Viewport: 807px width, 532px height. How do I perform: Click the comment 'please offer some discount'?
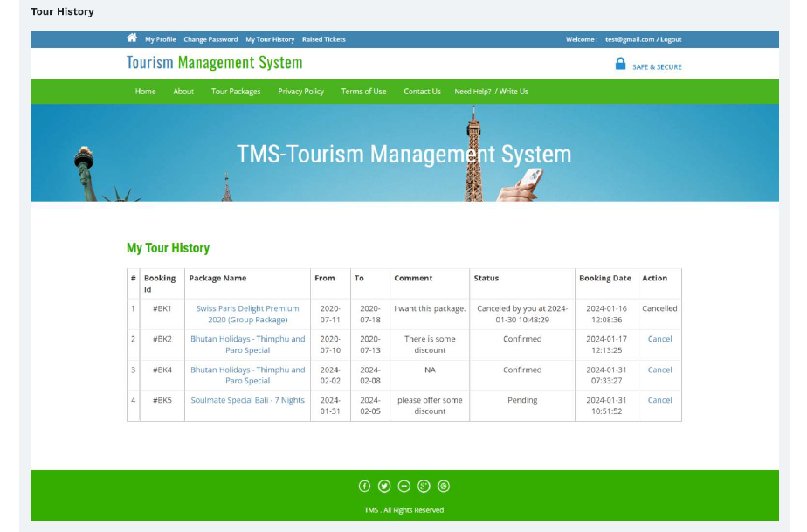(x=430, y=406)
